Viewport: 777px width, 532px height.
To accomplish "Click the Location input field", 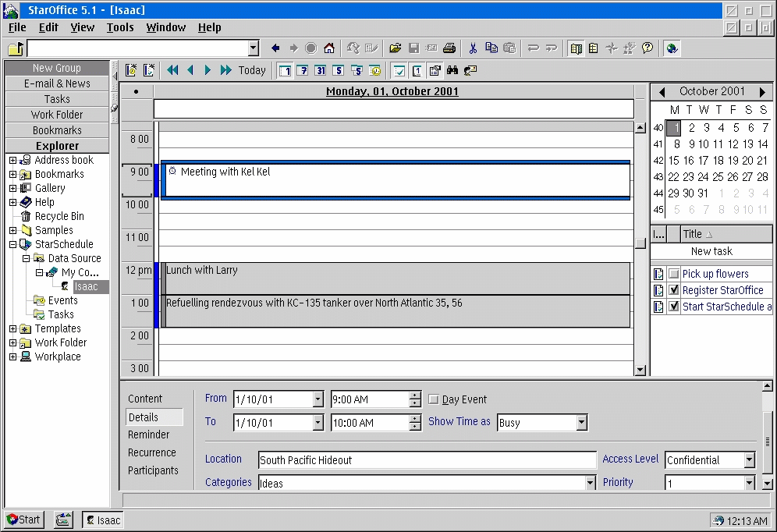I will [428, 460].
